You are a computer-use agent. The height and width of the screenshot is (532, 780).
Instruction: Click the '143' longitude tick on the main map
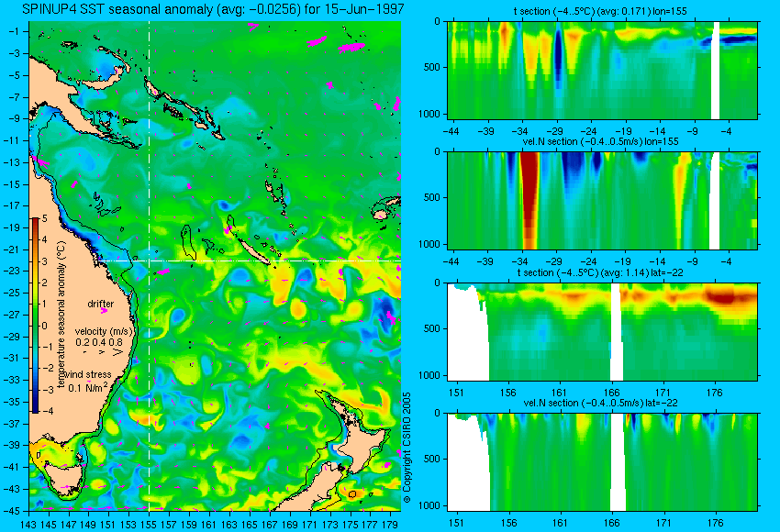tap(28, 524)
